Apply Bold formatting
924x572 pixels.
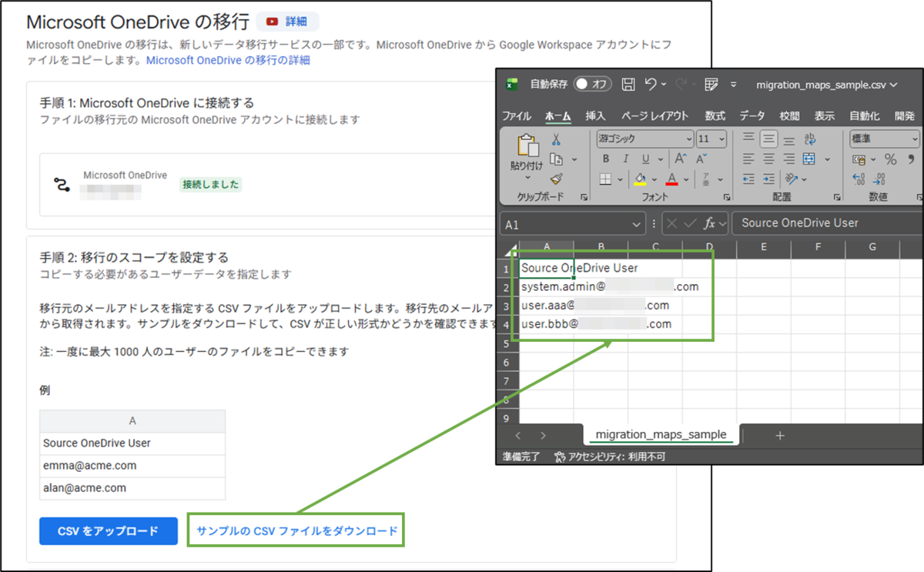coord(606,159)
